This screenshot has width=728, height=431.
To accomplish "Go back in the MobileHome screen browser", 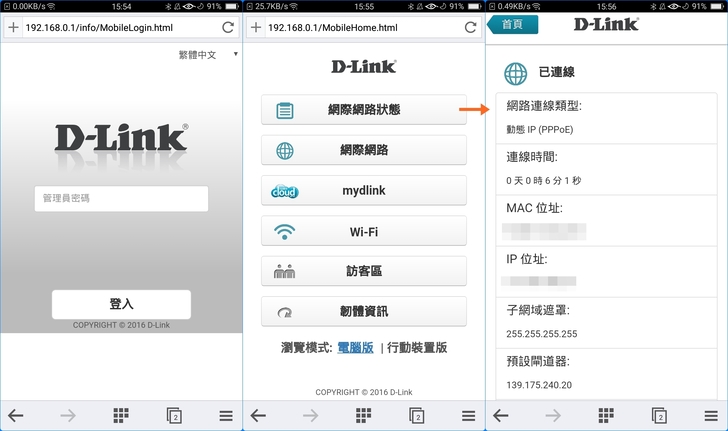I will tap(258, 415).
